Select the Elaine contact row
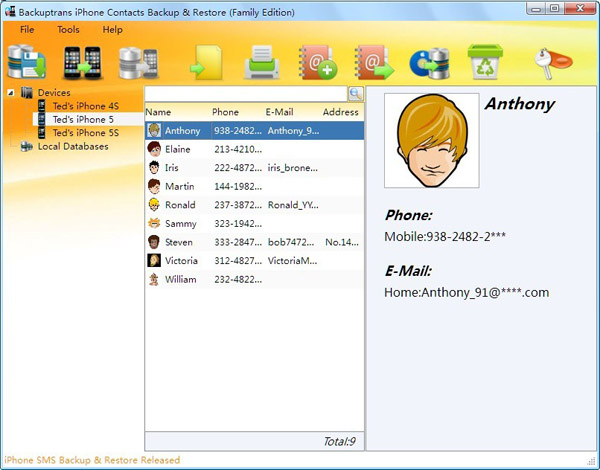This screenshot has width=600, height=470. point(254,149)
